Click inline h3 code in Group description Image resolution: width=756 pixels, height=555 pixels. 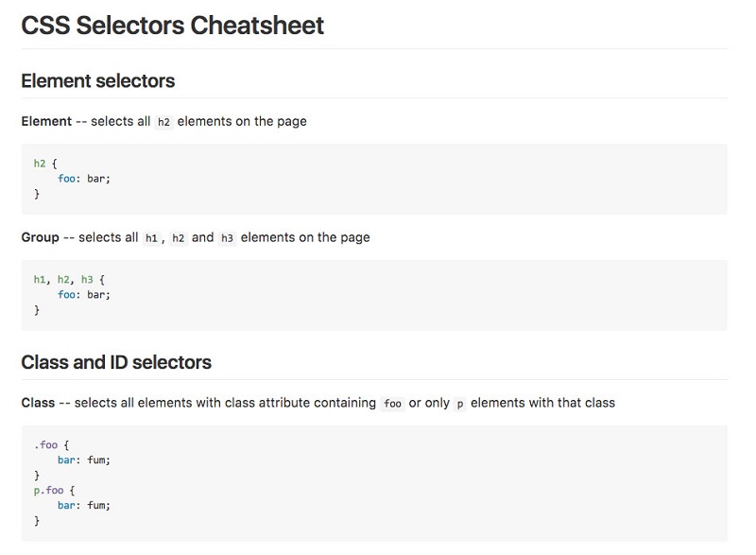227,238
